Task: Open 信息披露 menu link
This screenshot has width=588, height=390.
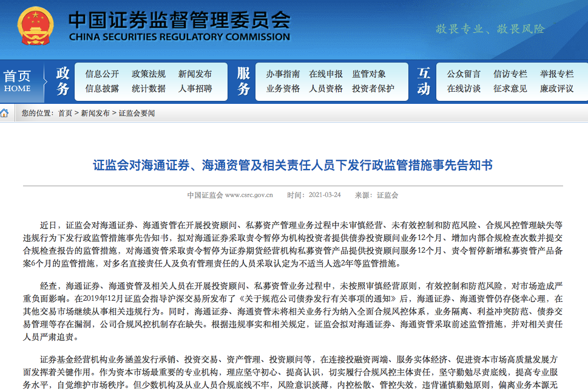Action: pyautogui.click(x=102, y=89)
